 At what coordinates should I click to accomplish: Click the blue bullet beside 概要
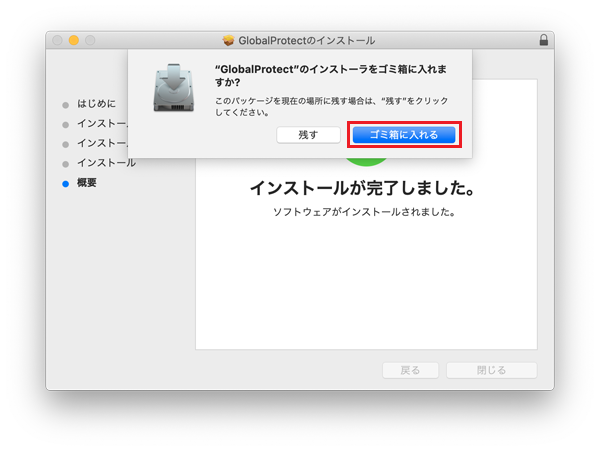[66, 184]
